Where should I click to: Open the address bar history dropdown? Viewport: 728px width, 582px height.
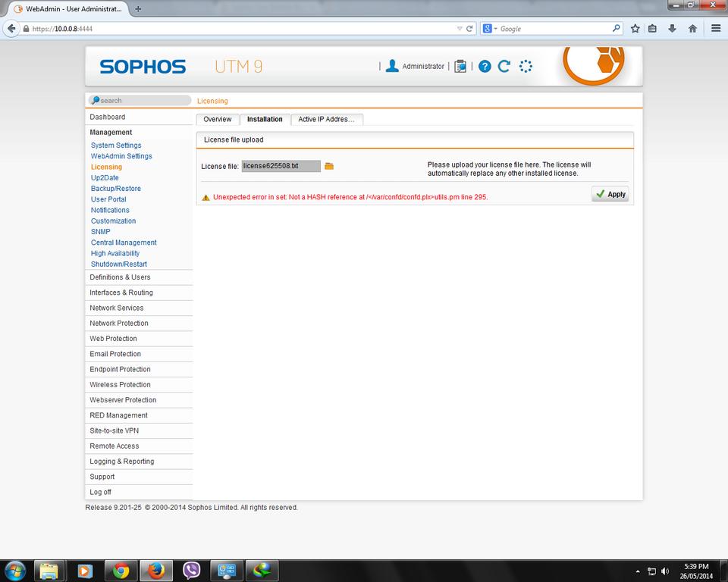click(460, 29)
